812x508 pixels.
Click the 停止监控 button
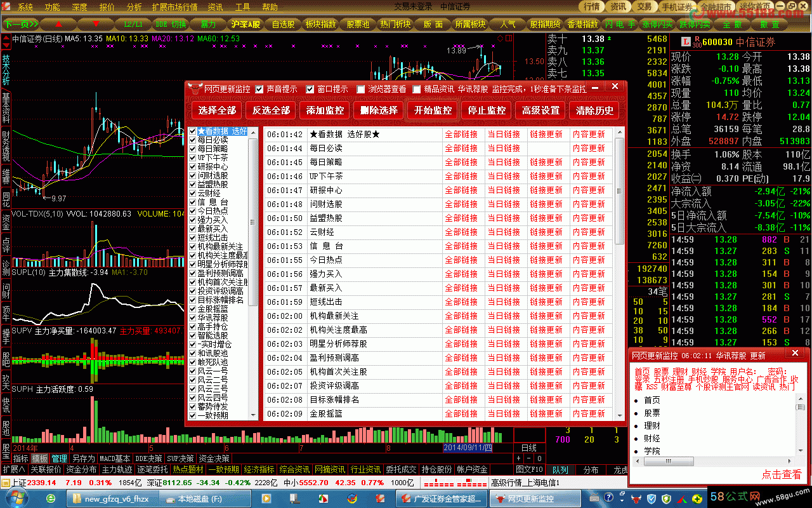(x=487, y=110)
